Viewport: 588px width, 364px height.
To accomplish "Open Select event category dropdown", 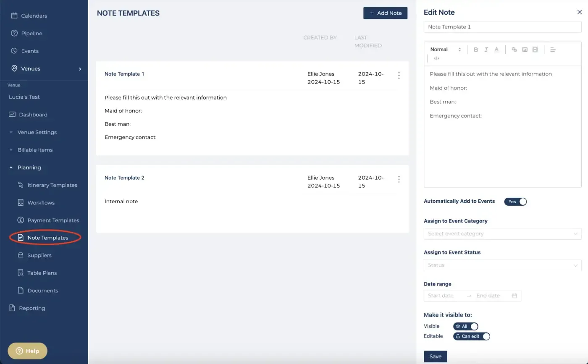I will tap(503, 234).
